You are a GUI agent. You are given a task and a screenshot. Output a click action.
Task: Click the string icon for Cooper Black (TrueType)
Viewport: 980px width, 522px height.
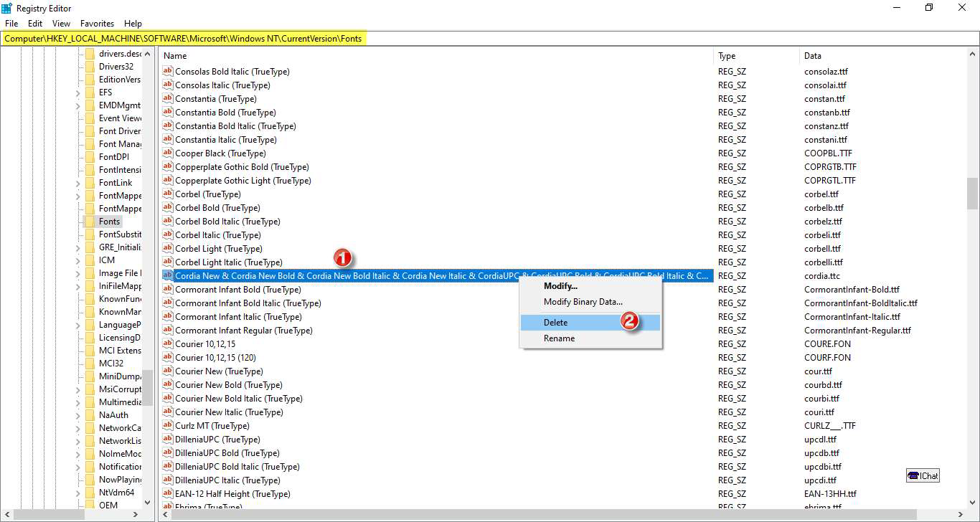click(168, 153)
